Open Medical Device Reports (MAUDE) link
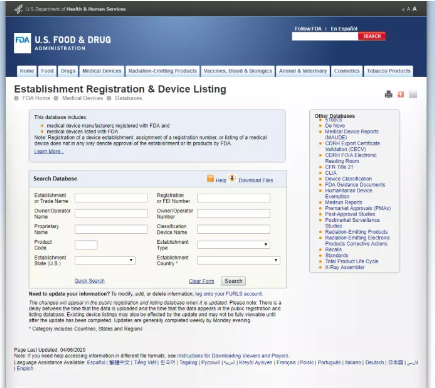 pyautogui.click(x=352, y=134)
